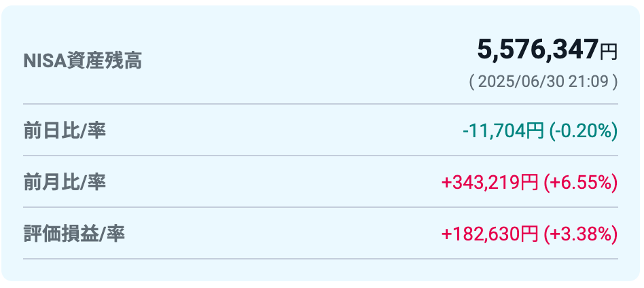Click the NISA資産残高 label
The width and height of the screenshot is (644, 288).
[x=83, y=61]
